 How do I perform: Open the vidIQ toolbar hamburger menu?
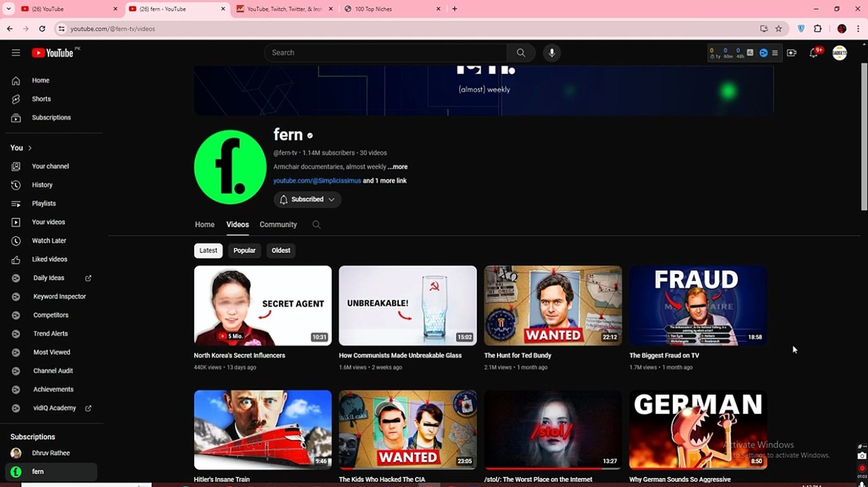point(775,53)
